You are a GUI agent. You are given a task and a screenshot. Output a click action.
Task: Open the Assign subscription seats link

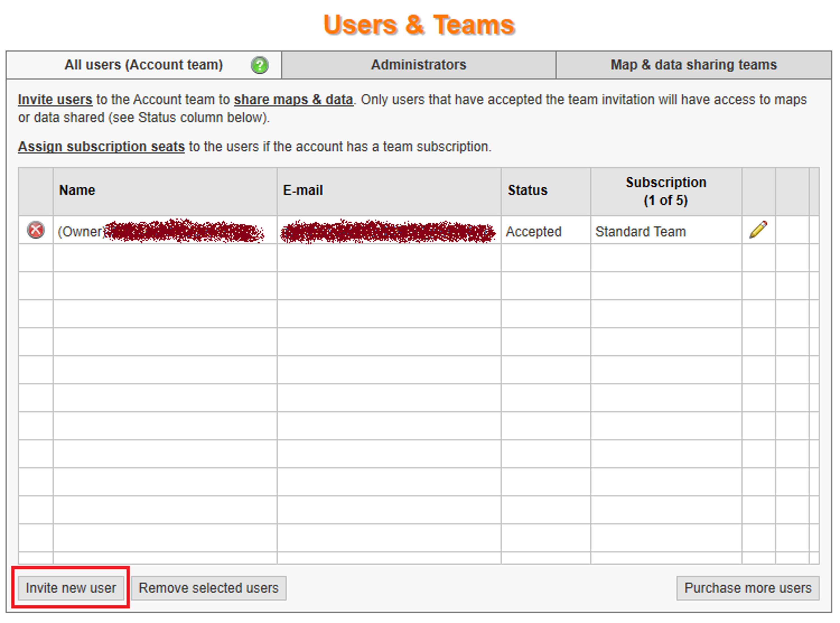tap(101, 146)
